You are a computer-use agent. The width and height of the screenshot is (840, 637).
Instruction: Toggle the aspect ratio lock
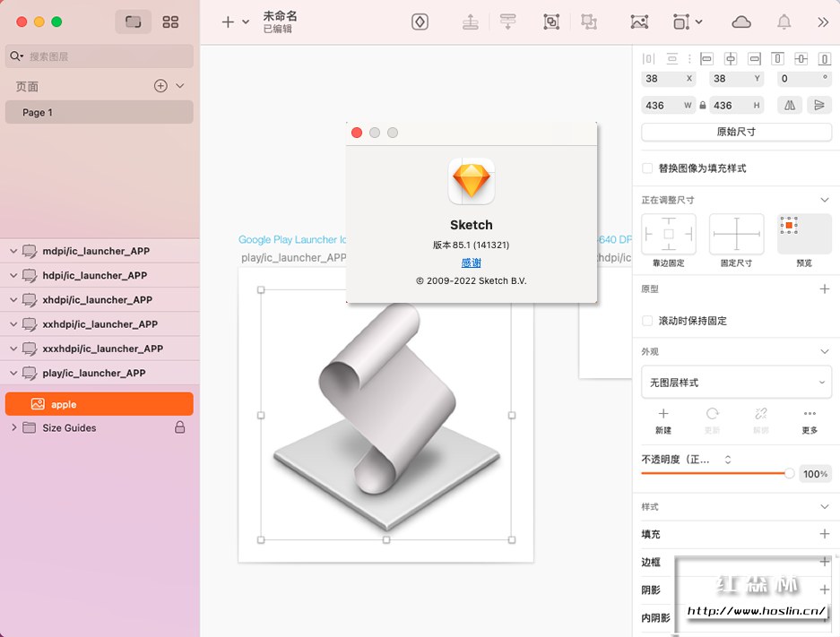pos(703,106)
